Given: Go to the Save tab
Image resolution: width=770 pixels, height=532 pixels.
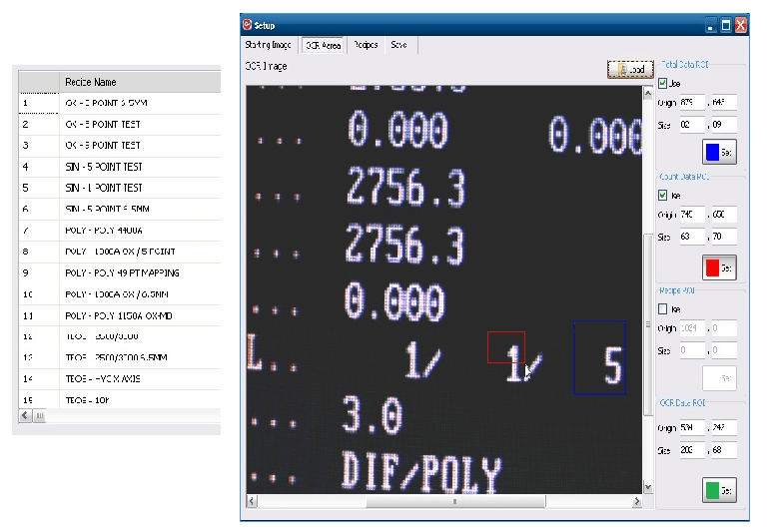Looking at the screenshot, I should point(399,45).
